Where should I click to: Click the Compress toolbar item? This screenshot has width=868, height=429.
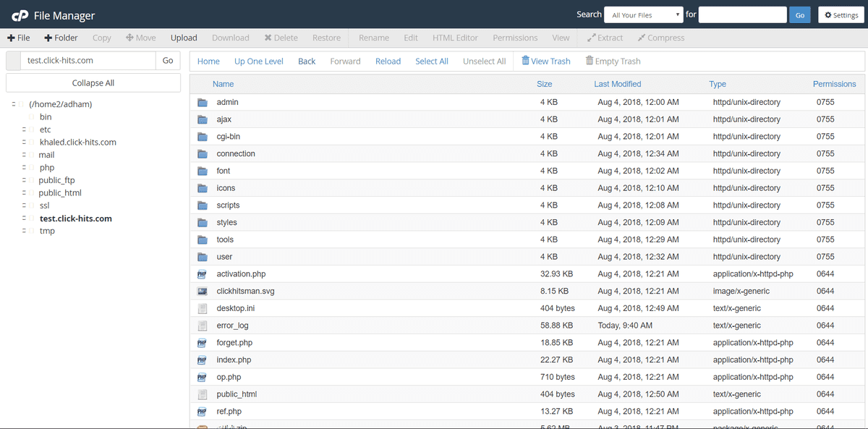point(661,38)
